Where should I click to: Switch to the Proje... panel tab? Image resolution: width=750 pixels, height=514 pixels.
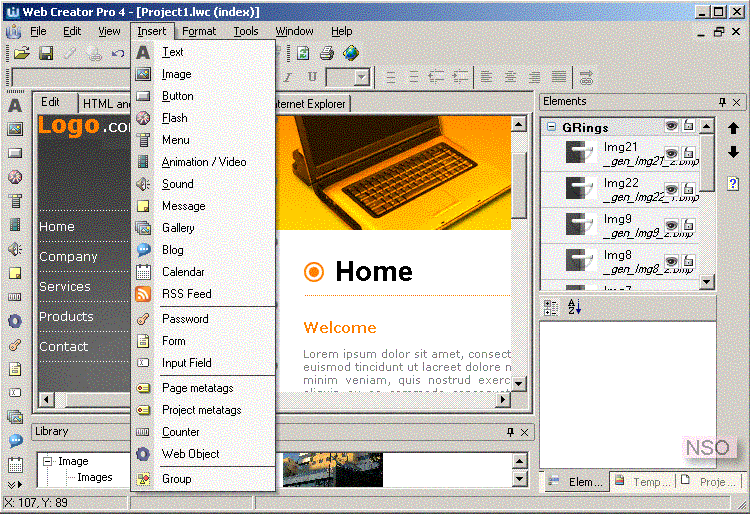[709, 481]
